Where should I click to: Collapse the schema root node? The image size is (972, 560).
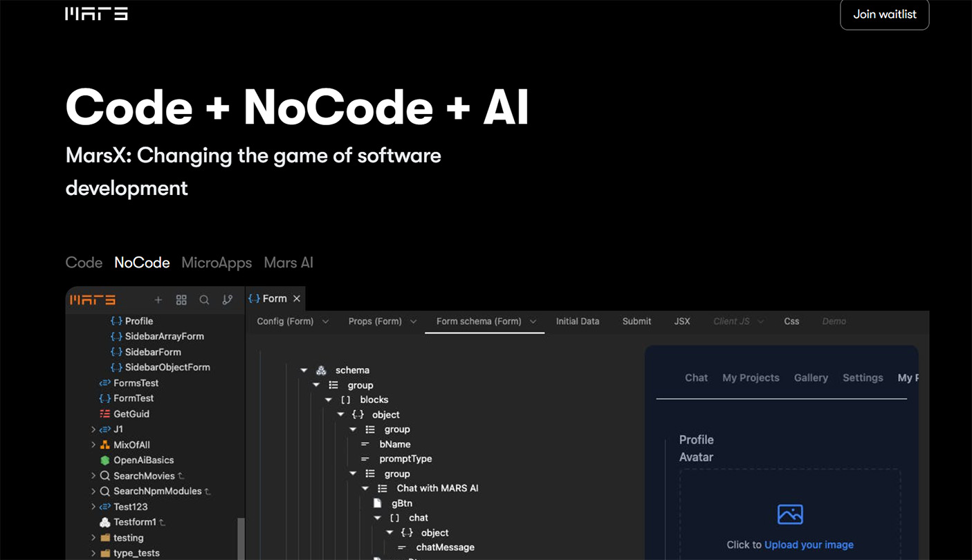(x=304, y=371)
